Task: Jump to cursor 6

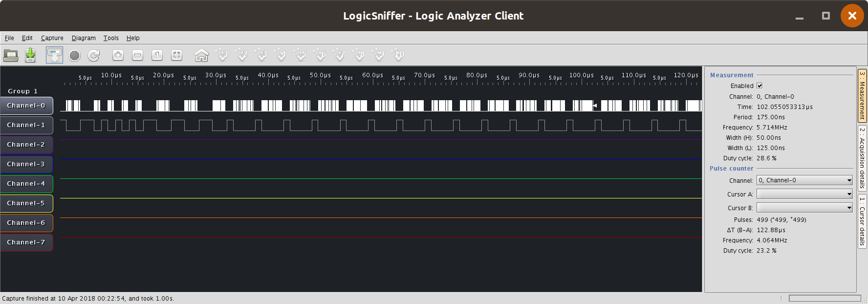Action: [320, 55]
